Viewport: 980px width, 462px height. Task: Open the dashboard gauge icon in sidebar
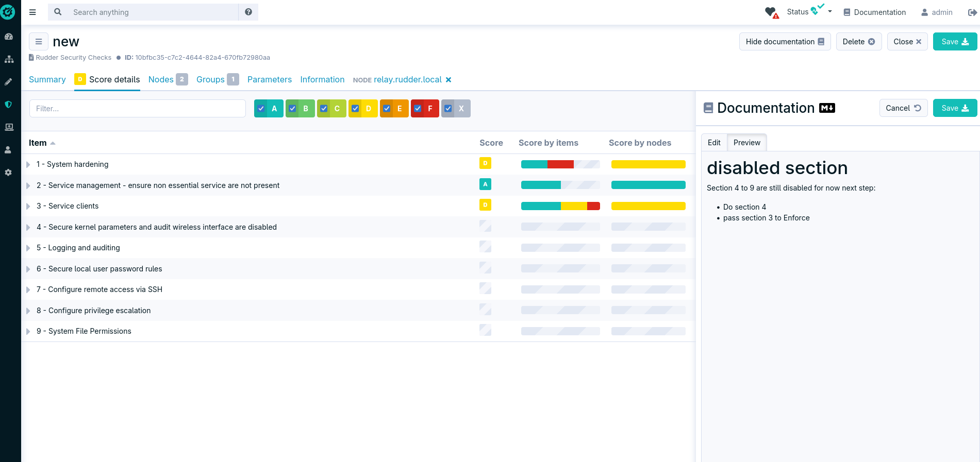[9, 37]
